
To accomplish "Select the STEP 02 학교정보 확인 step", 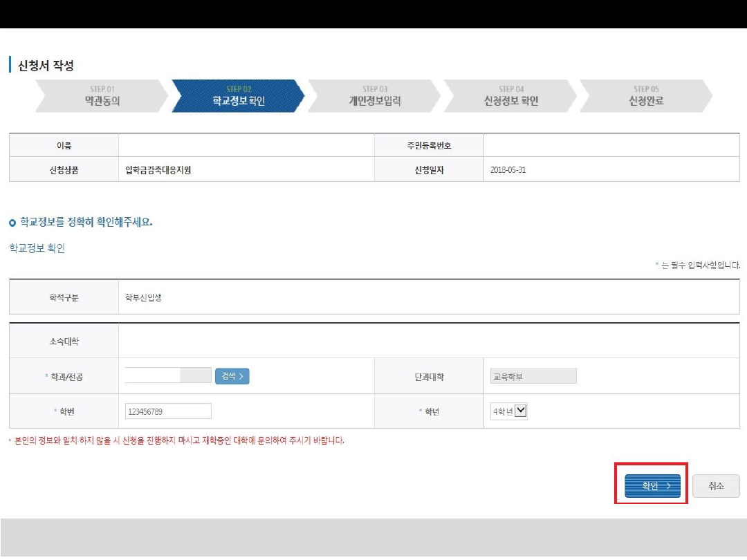I will [238, 96].
